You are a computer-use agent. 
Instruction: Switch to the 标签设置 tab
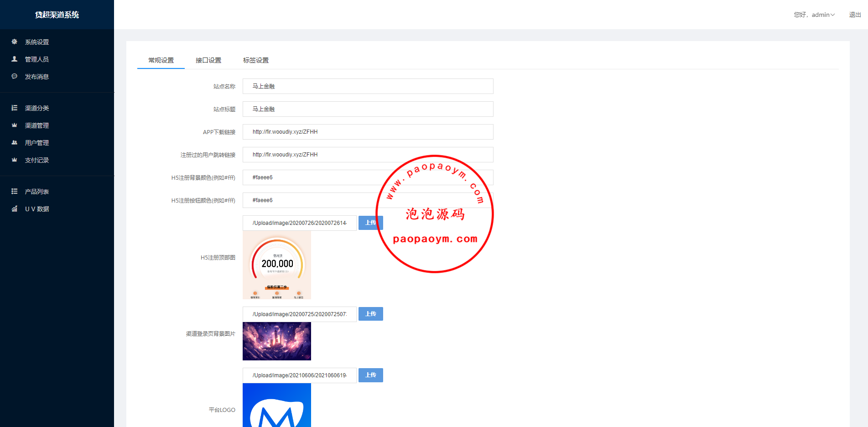[x=256, y=60]
